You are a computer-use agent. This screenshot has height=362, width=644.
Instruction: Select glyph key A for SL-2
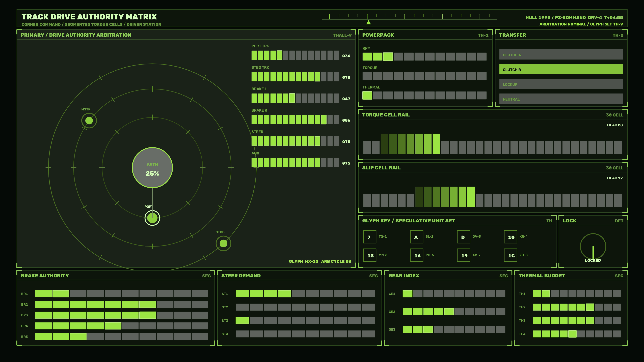click(x=416, y=237)
